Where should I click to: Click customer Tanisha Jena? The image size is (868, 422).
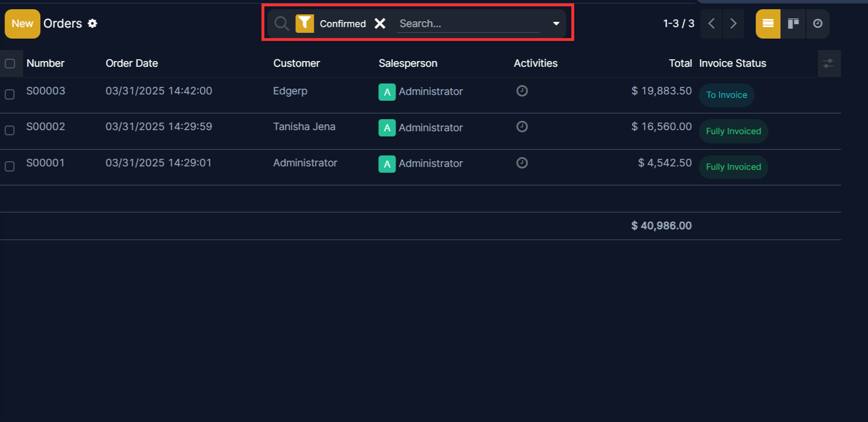[x=304, y=127]
